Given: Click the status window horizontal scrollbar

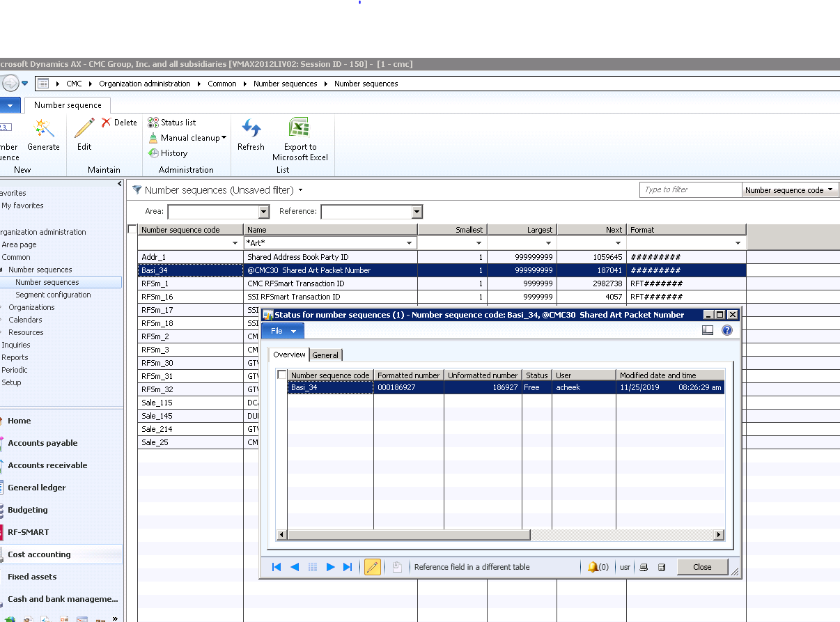Looking at the screenshot, I should pos(408,535).
